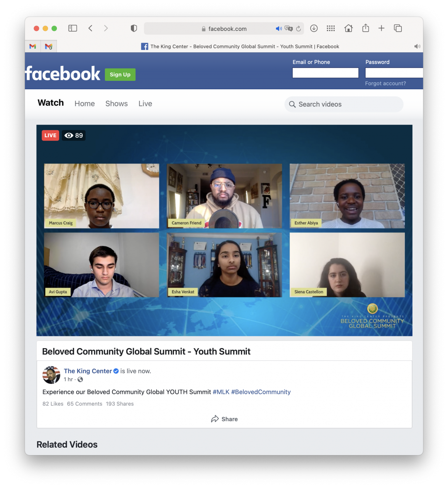
Task: Click the viewer count eye icon
Action: tap(69, 135)
